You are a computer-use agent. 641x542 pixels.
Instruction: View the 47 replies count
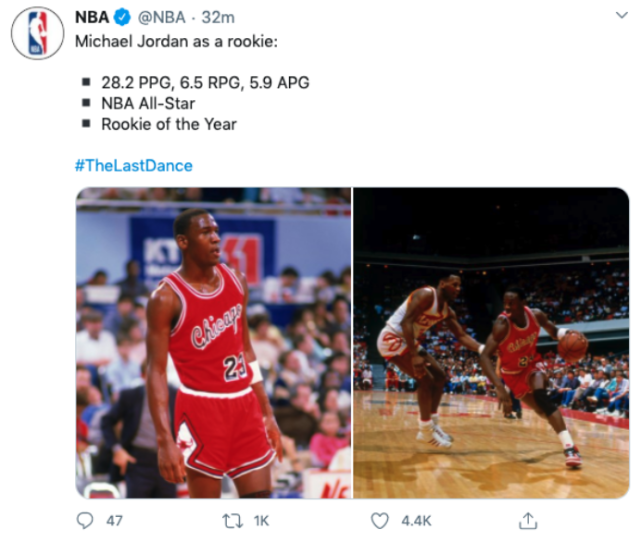114,521
